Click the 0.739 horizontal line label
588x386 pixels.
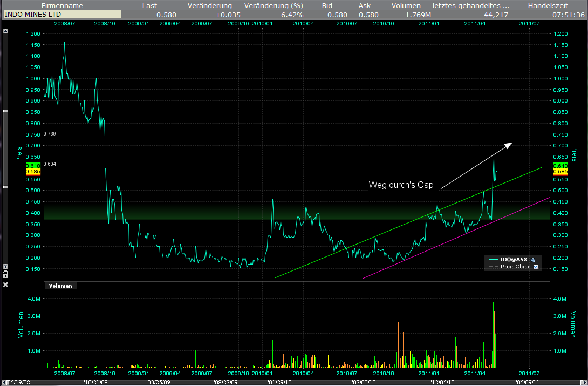[50, 133]
